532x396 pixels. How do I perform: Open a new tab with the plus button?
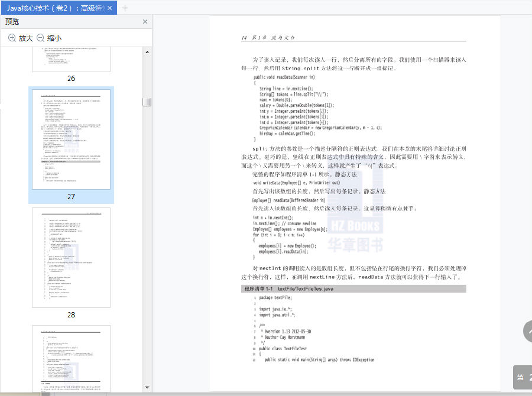(125, 8)
